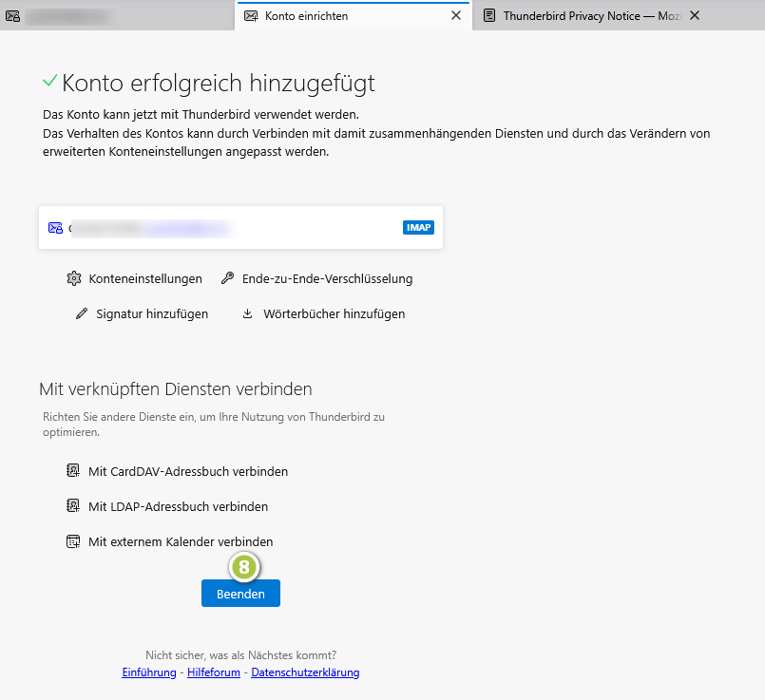The width and height of the screenshot is (765, 700).
Task: Click the CardDAV address book icon
Action: coord(72,470)
